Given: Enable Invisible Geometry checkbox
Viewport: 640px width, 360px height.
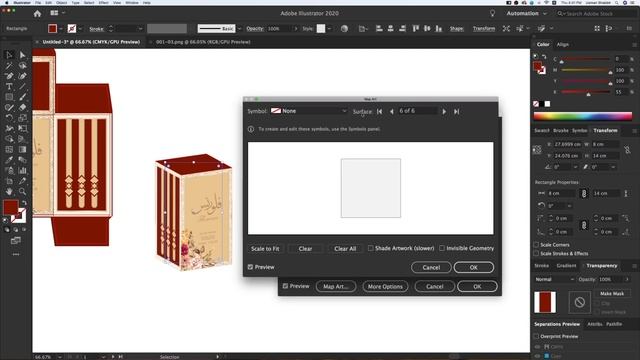Looking at the screenshot, I should click(442, 248).
